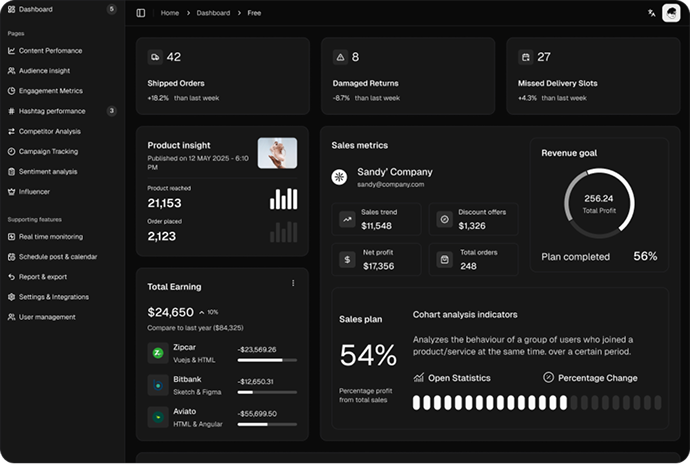Click Sandy' Company logo icon
Viewport: 690px width, 464px height.
click(340, 177)
